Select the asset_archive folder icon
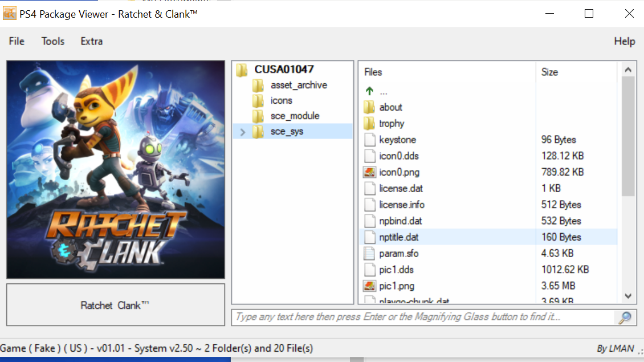Screen dimensions: 644x362 [x=258, y=86]
